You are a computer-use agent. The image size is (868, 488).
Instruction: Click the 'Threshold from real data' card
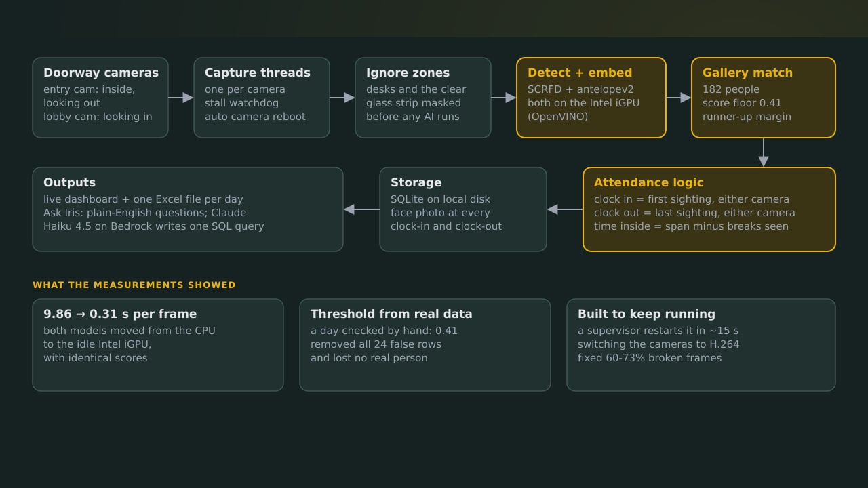tap(425, 345)
